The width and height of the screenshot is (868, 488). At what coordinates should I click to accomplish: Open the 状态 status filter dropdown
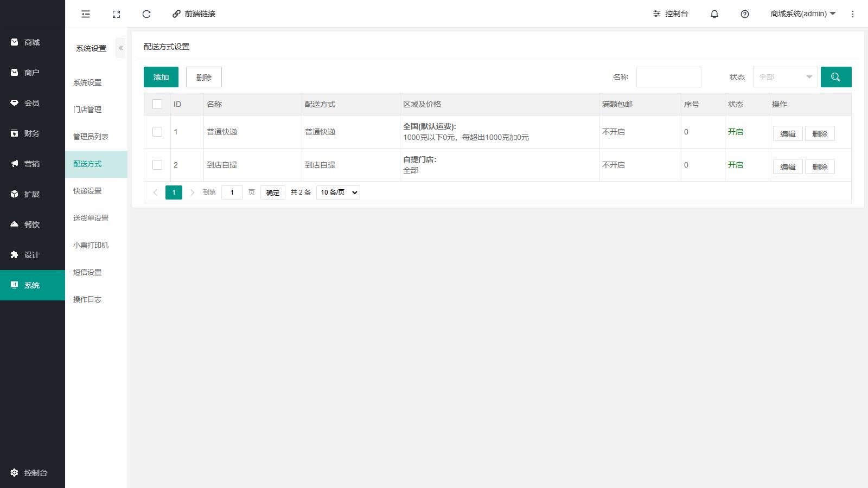(x=785, y=77)
